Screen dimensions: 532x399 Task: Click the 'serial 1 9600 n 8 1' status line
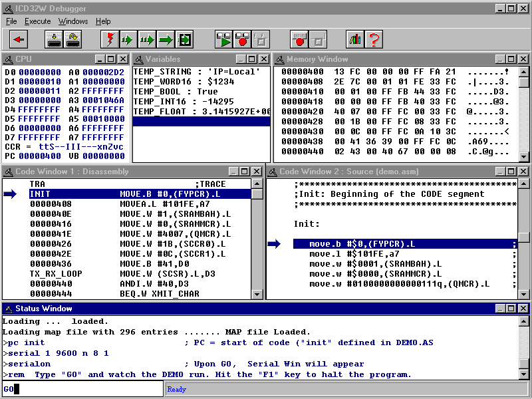click(56, 353)
